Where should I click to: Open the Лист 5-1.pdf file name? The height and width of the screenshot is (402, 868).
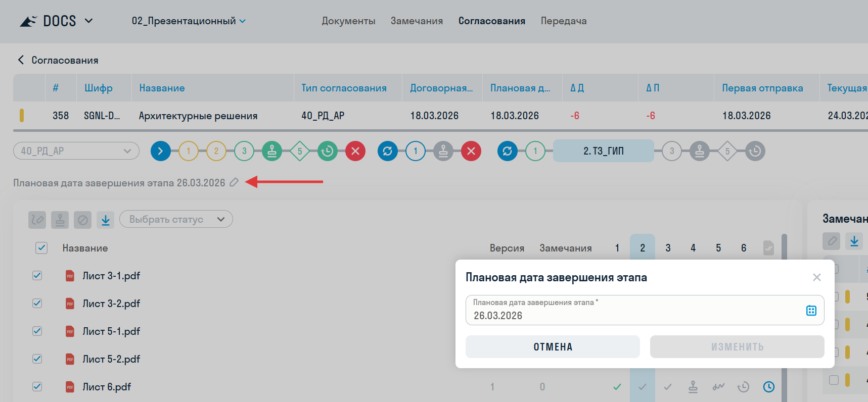coord(111,331)
